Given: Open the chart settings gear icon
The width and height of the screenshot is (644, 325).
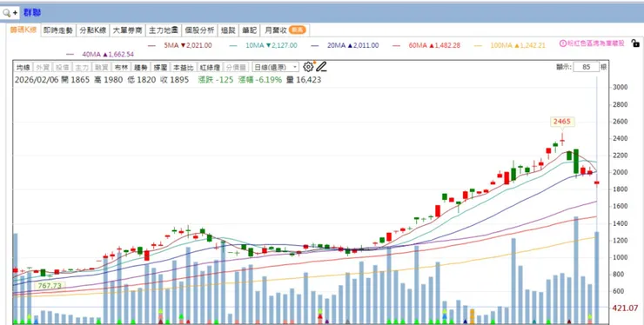Looking at the screenshot, I should (308, 67).
